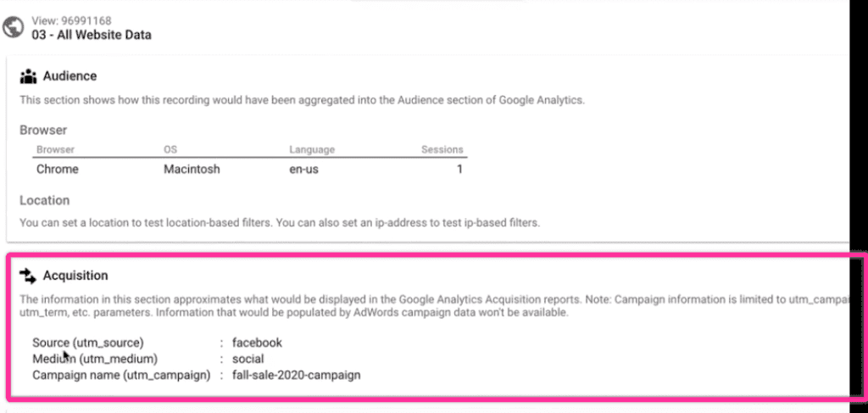Click the Audience people icon

point(28,76)
